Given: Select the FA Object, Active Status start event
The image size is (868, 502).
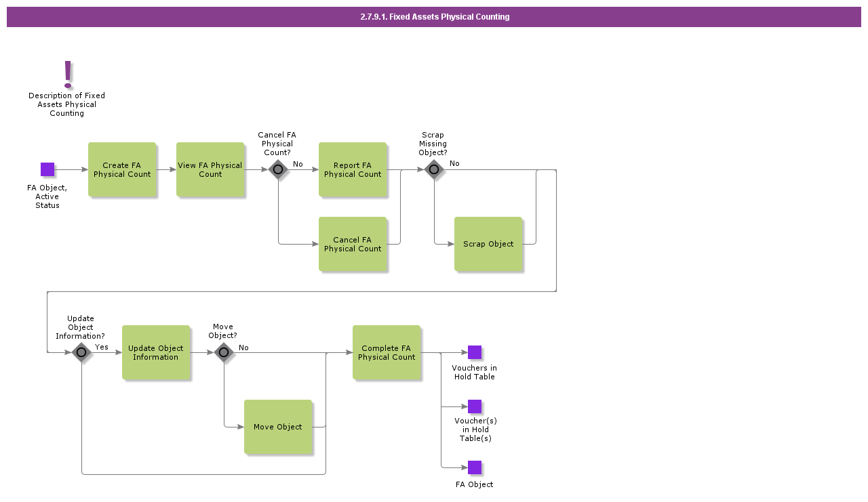Looking at the screenshot, I should point(47,169).
